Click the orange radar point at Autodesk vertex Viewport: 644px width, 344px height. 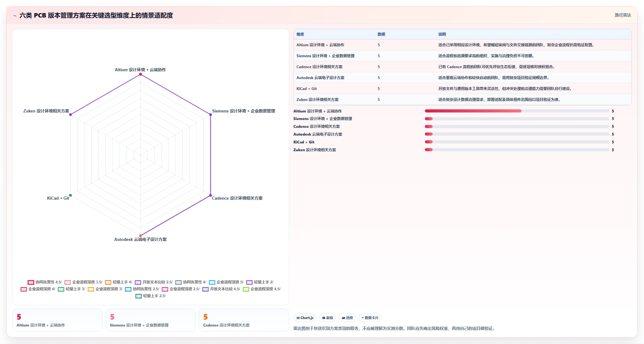click(x=140, y=236)
